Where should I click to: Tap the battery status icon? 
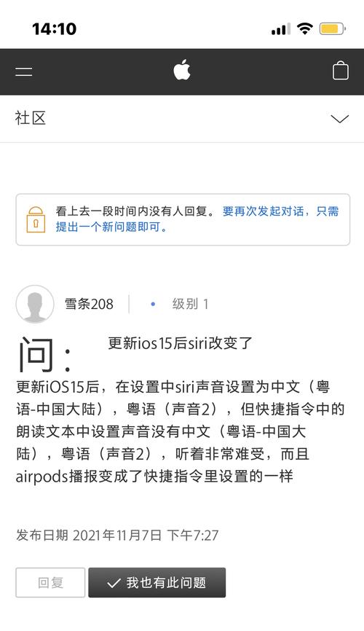click(x=332, y=29)
